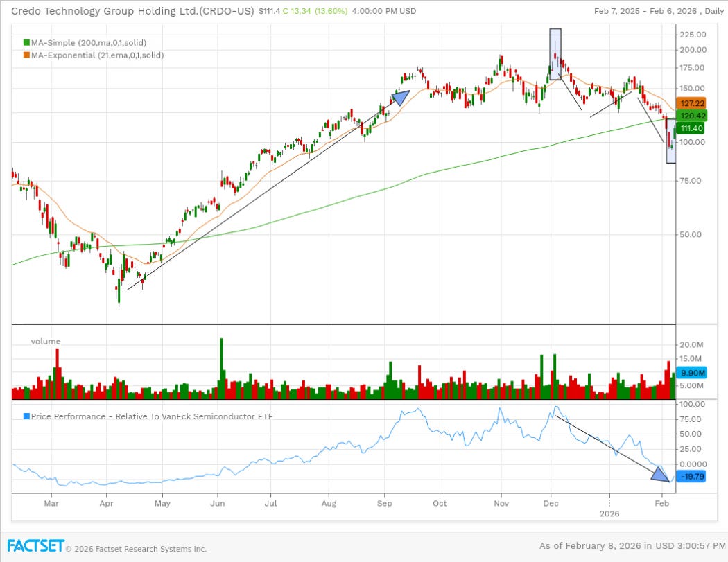
Task: Click the Jun label on the time axis
Action: (217, 503)
